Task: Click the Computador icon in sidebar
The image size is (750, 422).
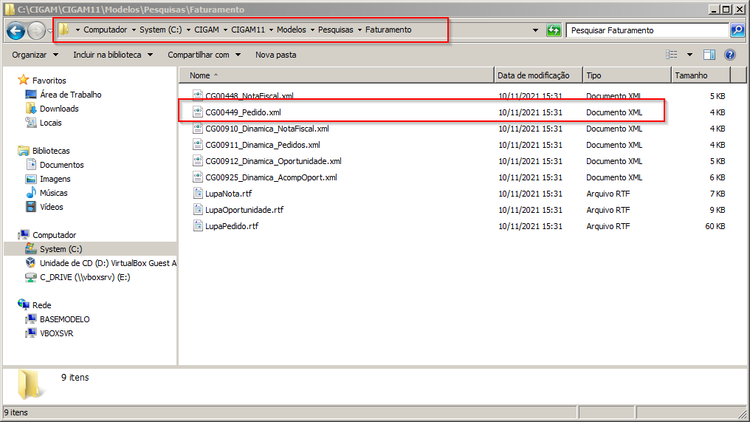Action: coord(23,234)
